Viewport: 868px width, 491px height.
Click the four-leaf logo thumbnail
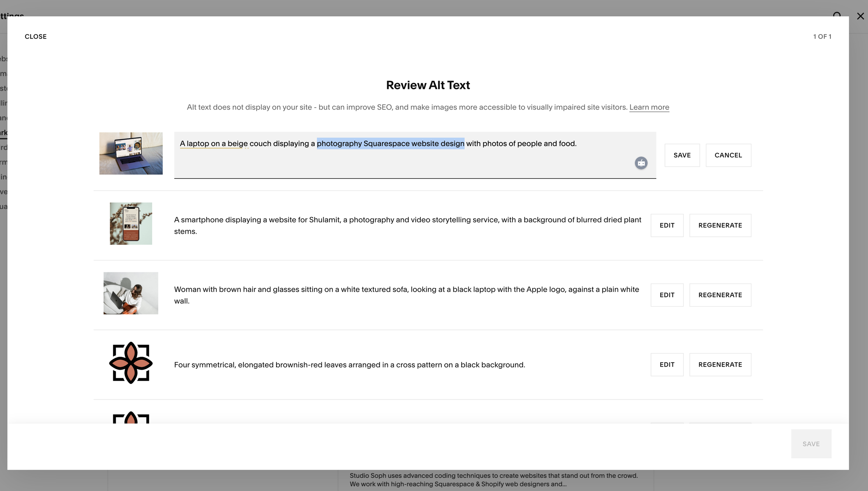[131, 363]
